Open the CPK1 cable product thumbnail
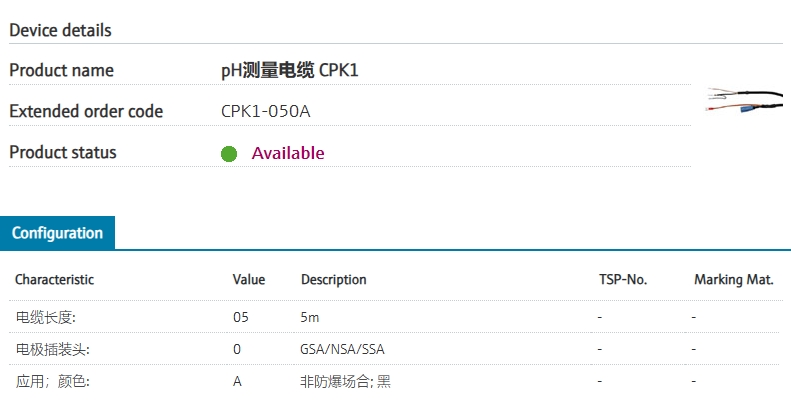 [745, 104]
